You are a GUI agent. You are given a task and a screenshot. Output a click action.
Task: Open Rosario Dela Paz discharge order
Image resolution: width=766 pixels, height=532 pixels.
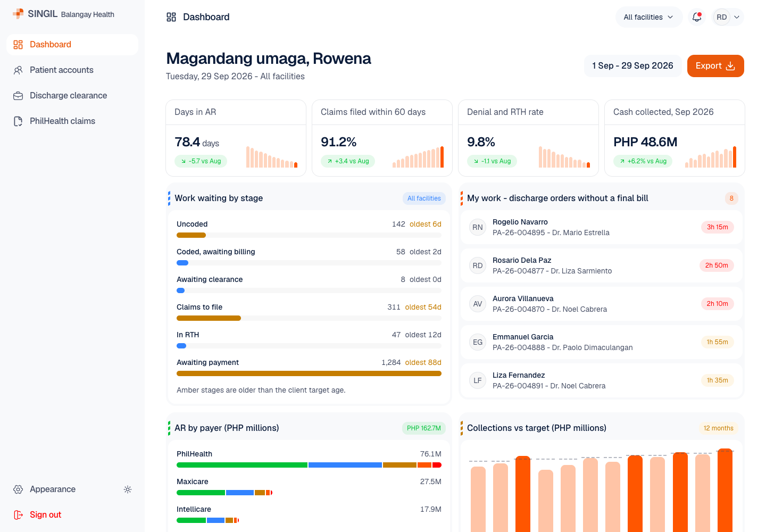coord(602,265)
